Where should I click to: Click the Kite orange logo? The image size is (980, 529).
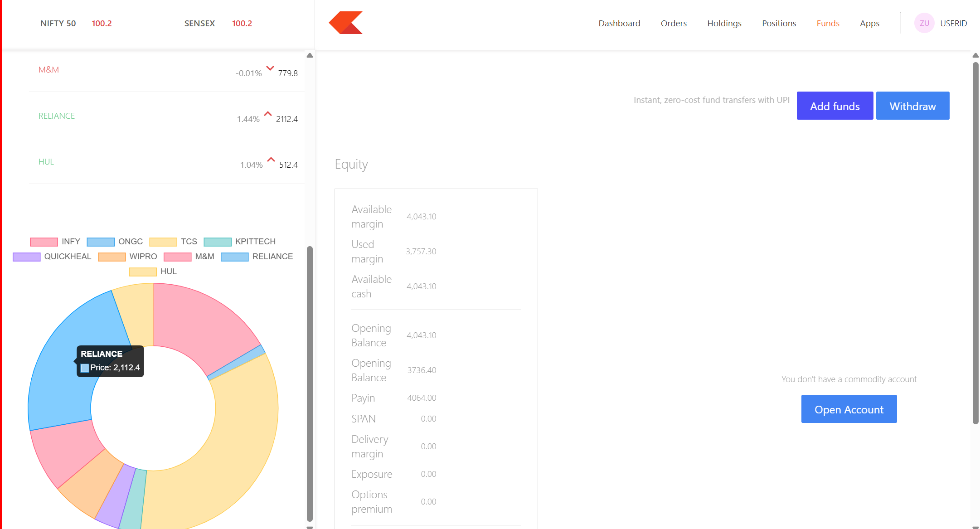point(346,23)
